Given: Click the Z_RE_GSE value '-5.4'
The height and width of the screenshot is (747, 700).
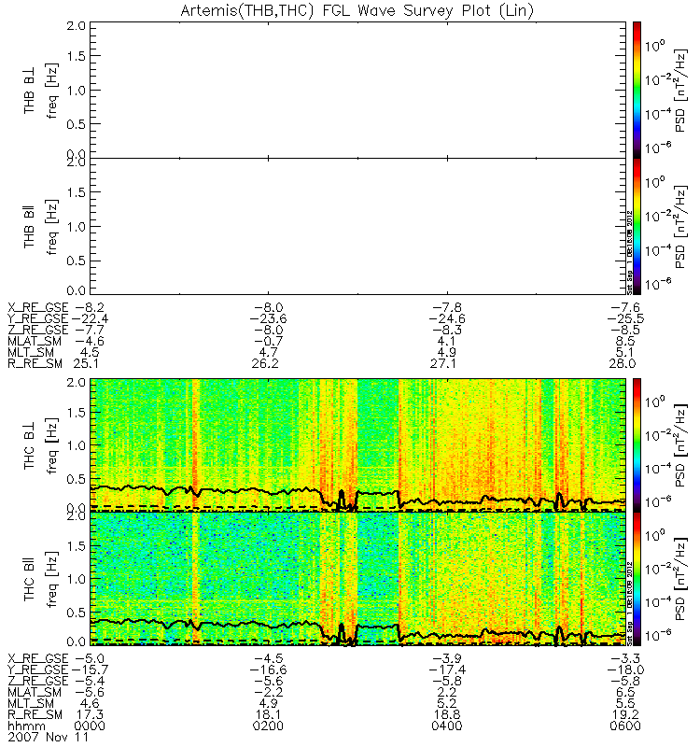Looking at the screenshot, I should pyautogui.click(x=90, y=681).
